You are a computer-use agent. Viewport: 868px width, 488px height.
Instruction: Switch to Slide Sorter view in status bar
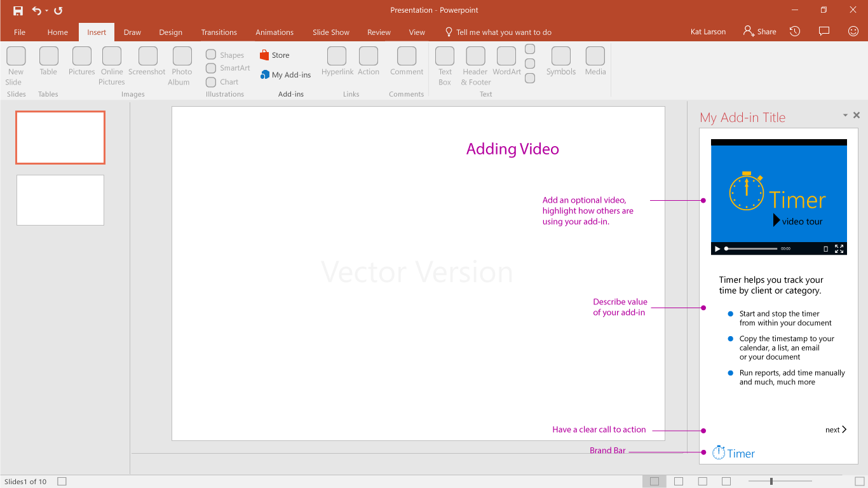tap(679, 482)
